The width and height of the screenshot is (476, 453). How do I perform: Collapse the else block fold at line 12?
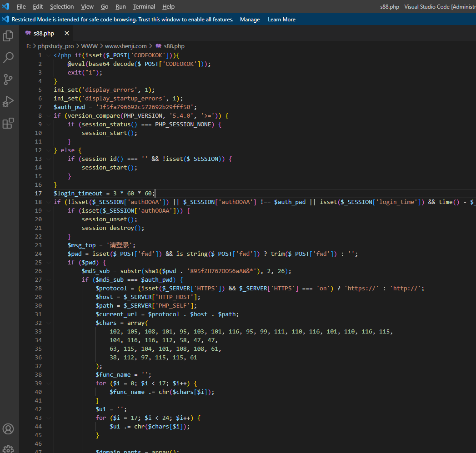49,150
